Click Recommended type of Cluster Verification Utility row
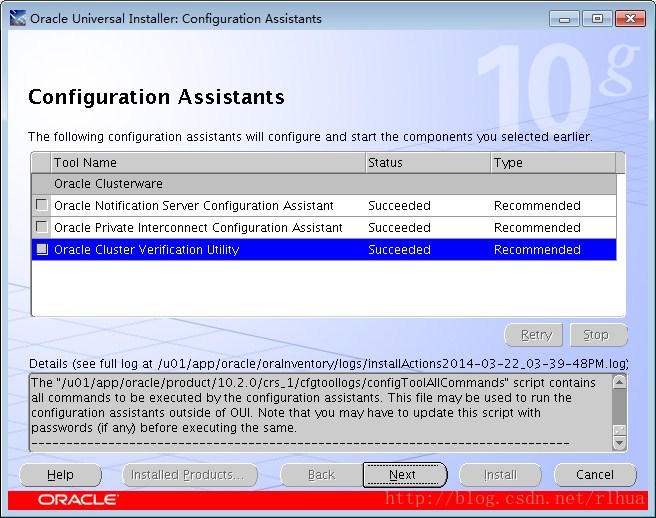This screenshot has height=518, width=656. [537, 249]
